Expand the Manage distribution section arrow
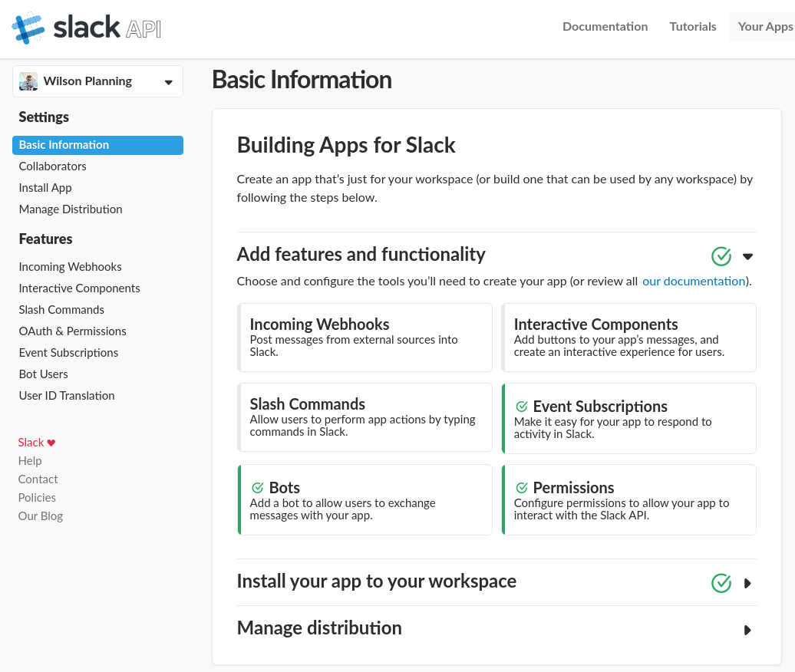795x672 pixels. pyautogui.click(x=747, y=630)
